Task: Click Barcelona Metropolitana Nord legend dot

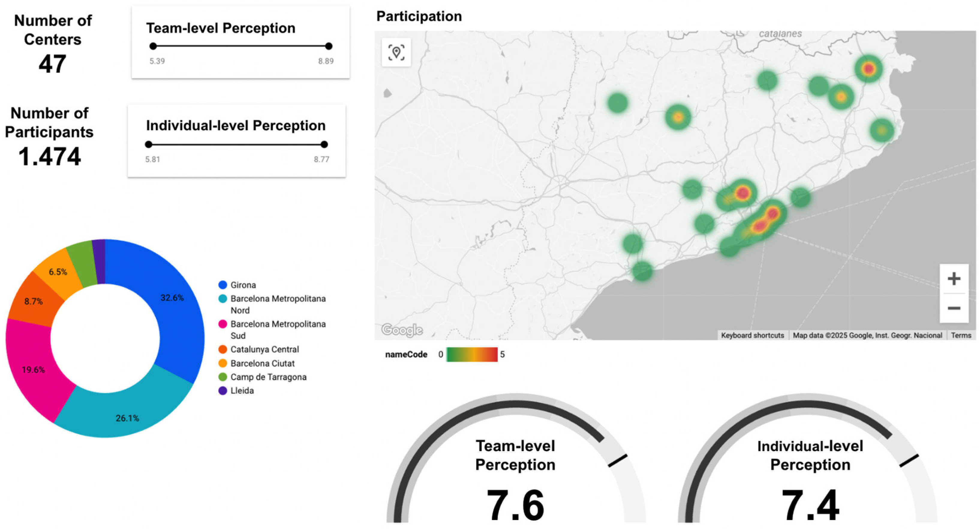Action: point(223,299)
